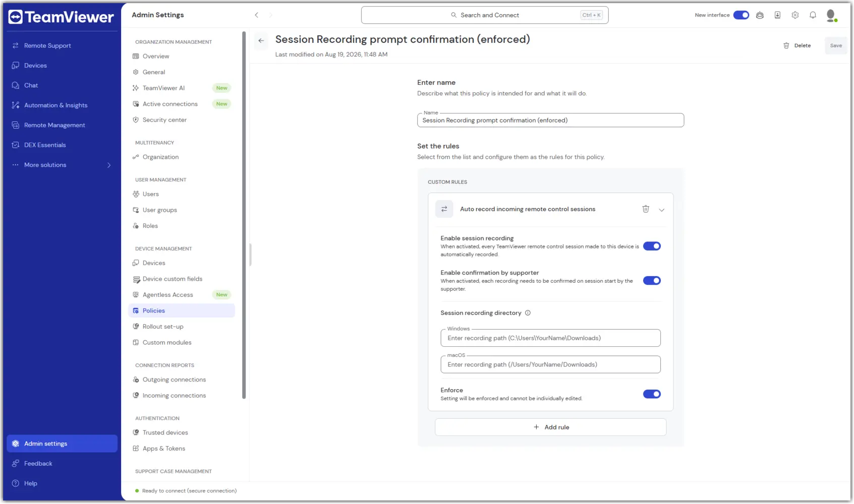Image resolution: width=854 pixels, height=504 pixels.
Task: Open Rollout set-up
Action: [x=182, y=327]
